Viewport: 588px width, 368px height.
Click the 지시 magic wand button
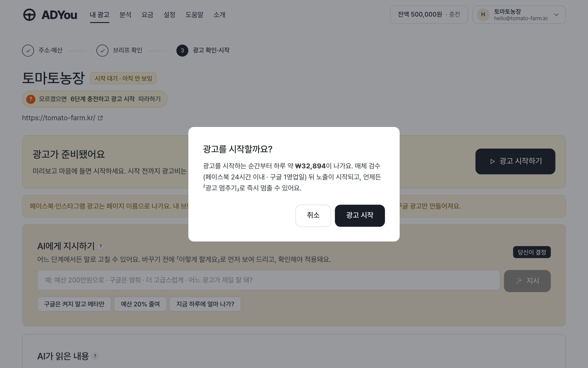click(x=527, y=281)
